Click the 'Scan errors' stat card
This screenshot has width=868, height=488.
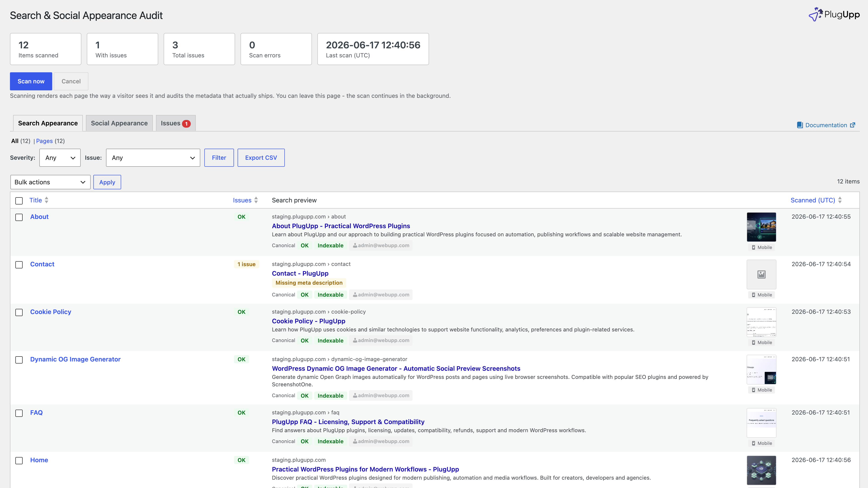point(276,49)
